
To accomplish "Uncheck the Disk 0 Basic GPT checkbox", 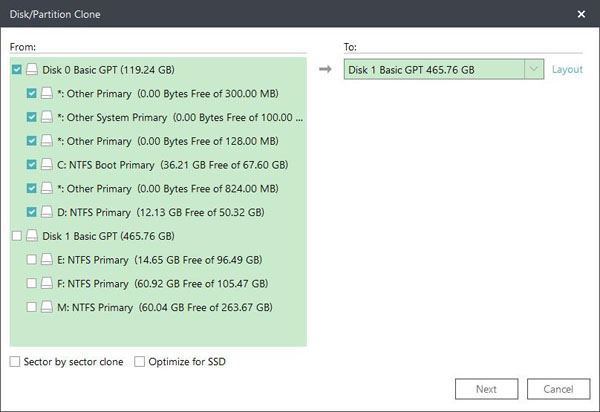I will pos(17,70).
